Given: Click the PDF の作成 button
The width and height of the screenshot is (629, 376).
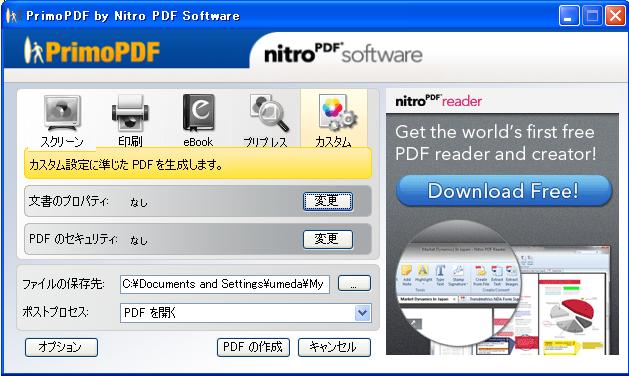Looking at the screenshot, I should tap(253, 347).
